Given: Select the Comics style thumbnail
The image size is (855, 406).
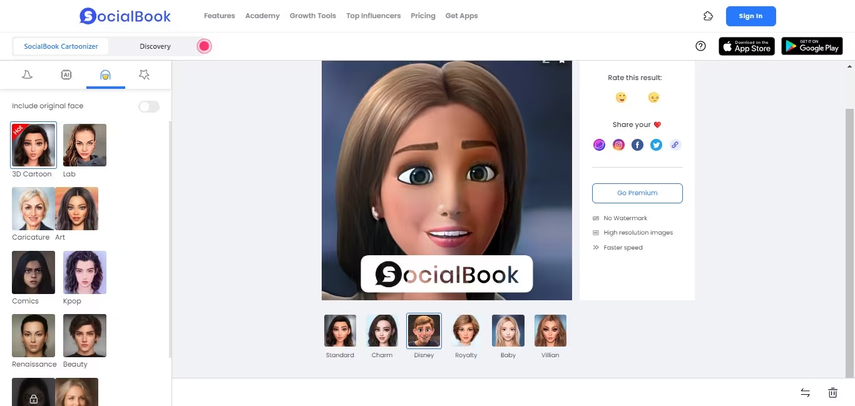Looking at the screenshot, I should tap(33, 272).
